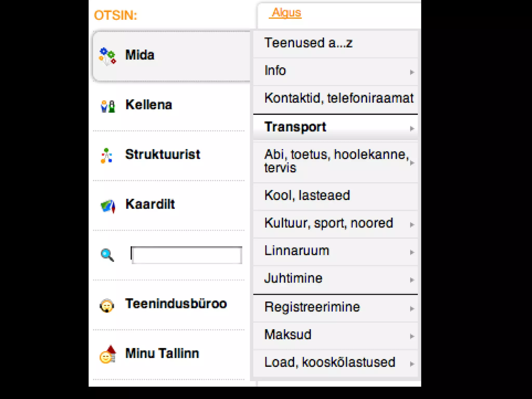Screen dimensions: 532x399
Task: Click the Kaardilt map icon
Action: tap(108, 206)
